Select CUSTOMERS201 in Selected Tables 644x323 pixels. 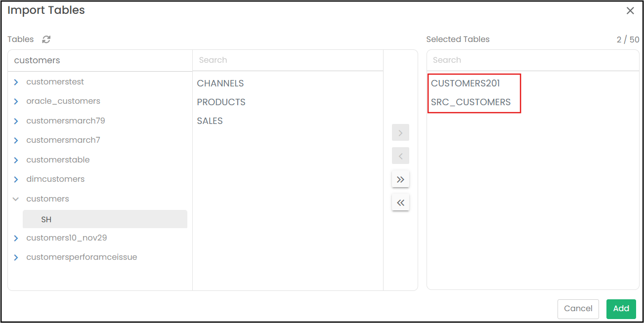pos(465,83)
